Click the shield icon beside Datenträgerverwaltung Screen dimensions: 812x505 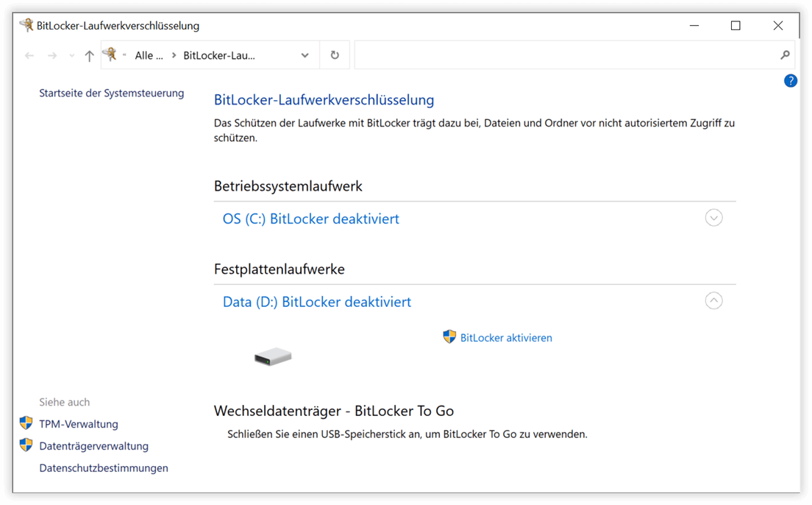[x=26, y=445]
